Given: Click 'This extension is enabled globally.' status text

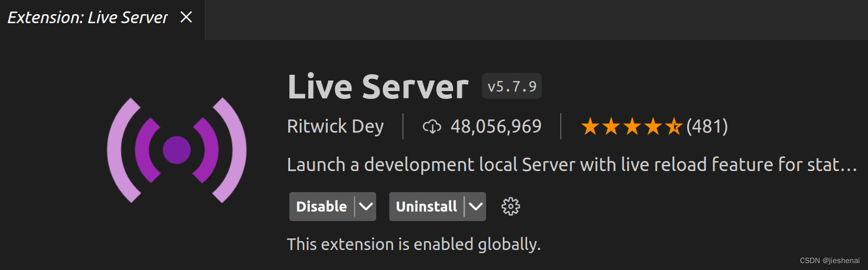Looking at the screenshot, I should [x=413, y=244].
